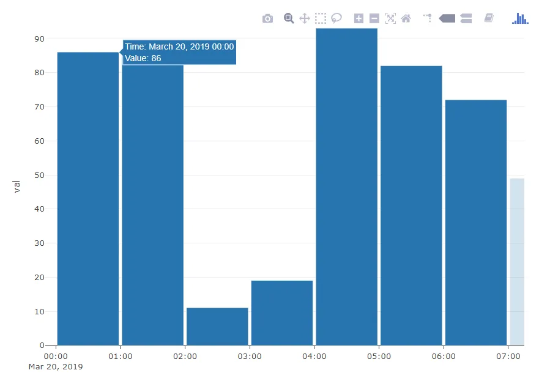This screenshot has width=539, height=392.
Task: Toggle spike lines icon
Action: [x=427, y=18]
